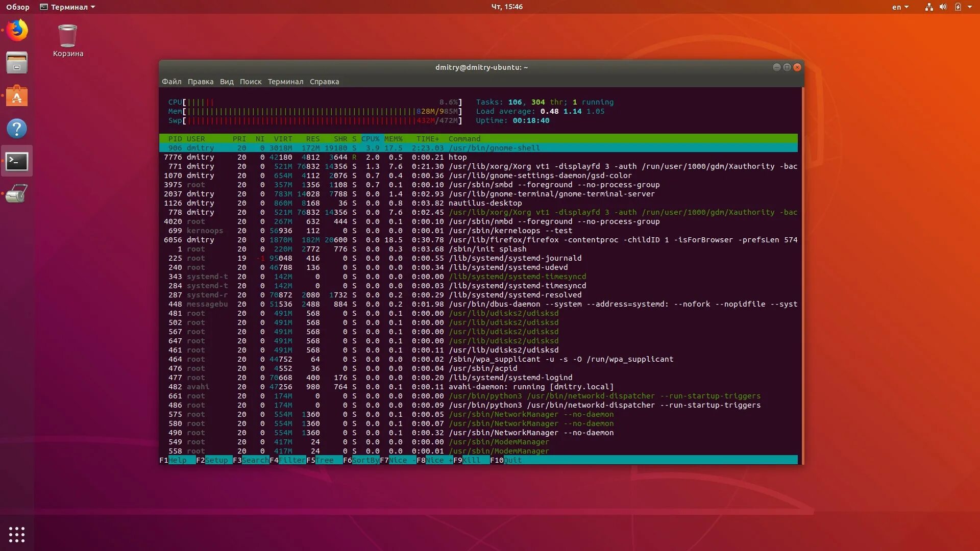Open the scanner app dock icon
Image resolution: width=980 pixels, height=551 pixels.
click(17, 194)
